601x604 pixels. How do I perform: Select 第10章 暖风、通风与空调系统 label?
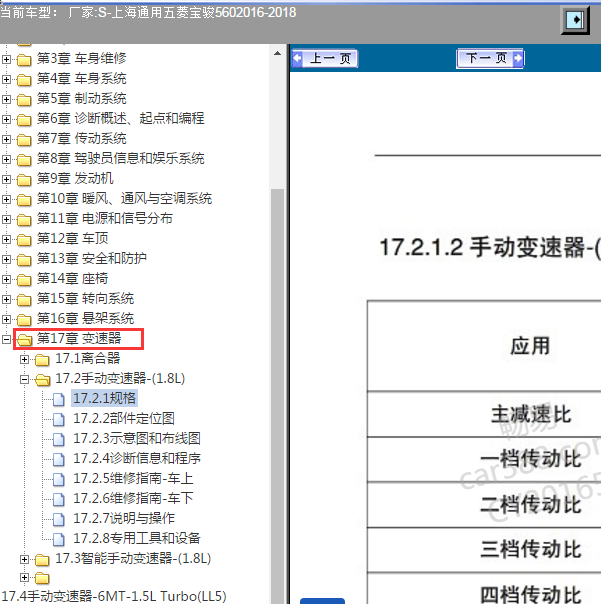(x=124, y=199)
